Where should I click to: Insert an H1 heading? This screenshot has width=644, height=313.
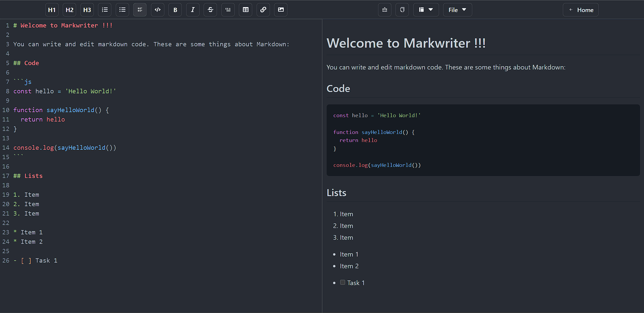click(x=52, y=10)
